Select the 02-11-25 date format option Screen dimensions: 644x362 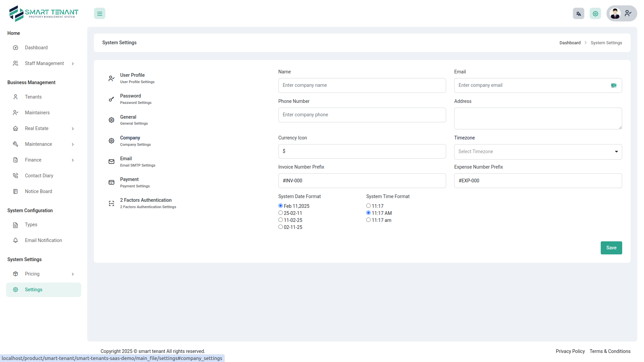280,227
